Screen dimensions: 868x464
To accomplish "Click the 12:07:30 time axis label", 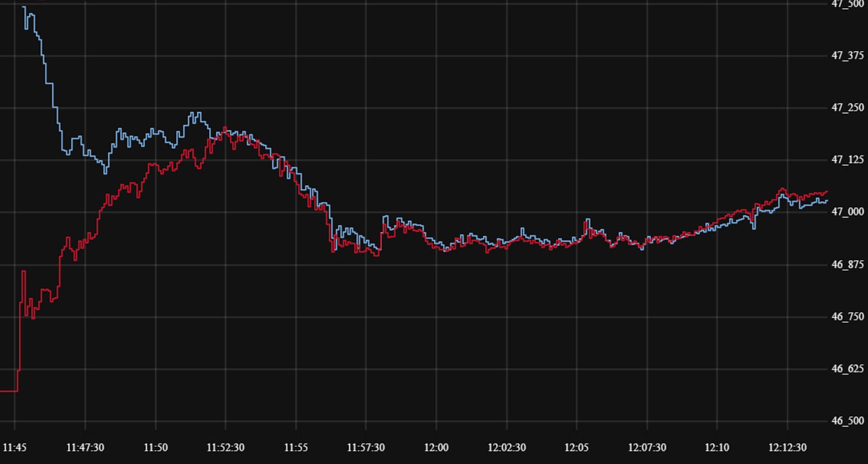I will coord(647,447).
